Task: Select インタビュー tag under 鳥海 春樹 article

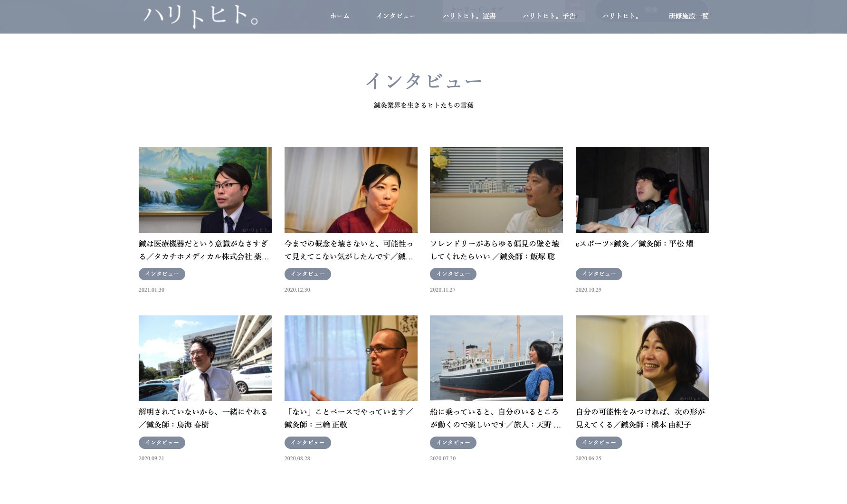Action: [x=162, y=443]
